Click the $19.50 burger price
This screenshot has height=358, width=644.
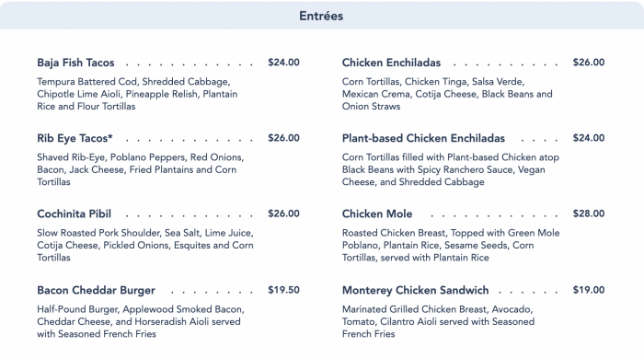point(283,290)
